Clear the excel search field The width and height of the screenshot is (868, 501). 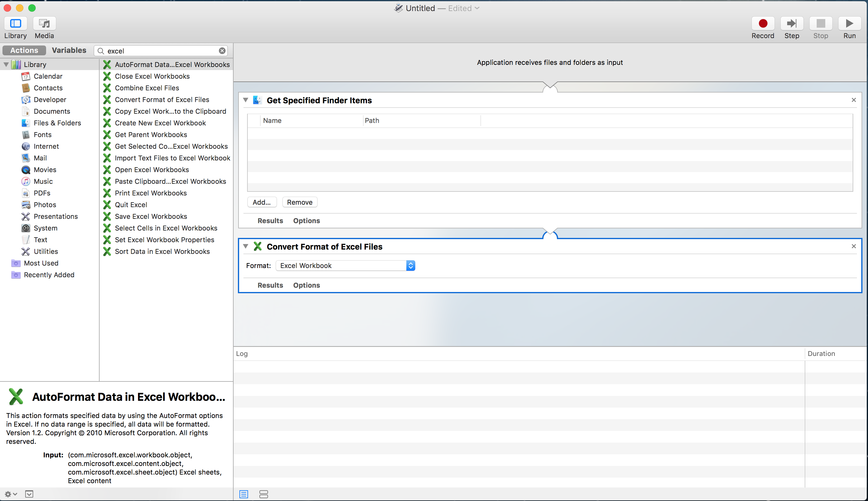(222, 51)
